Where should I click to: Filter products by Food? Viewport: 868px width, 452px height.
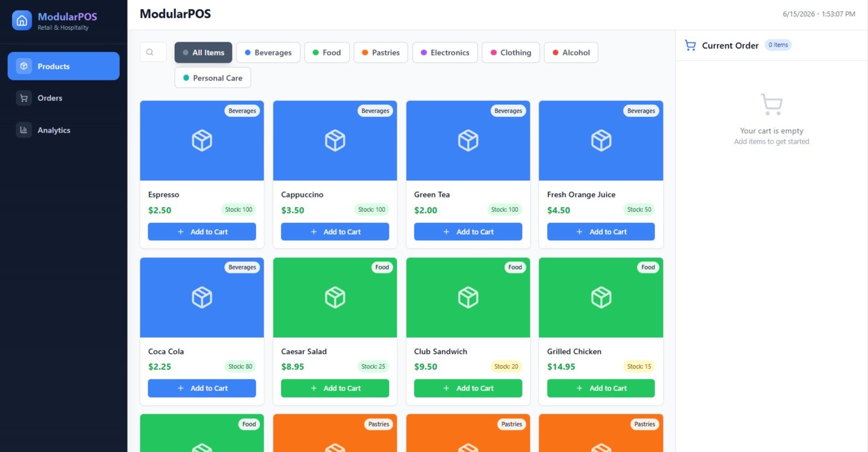327,53
